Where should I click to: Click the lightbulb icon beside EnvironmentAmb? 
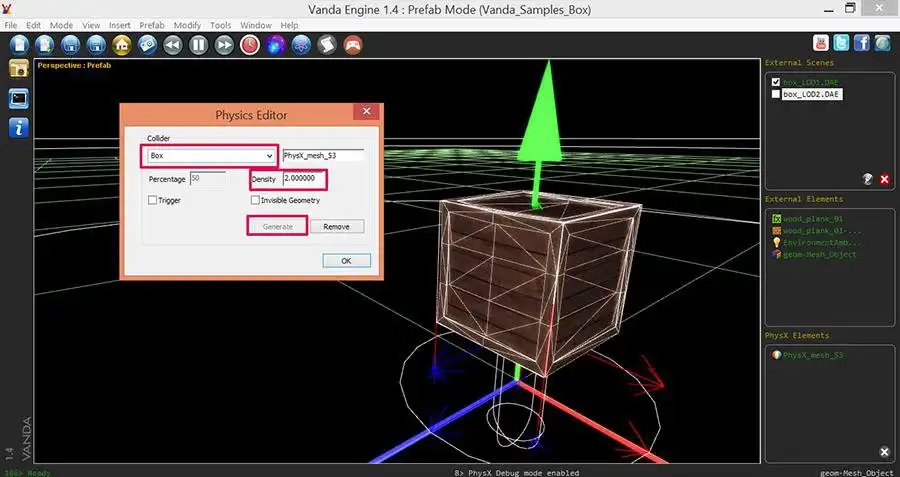[x=777, y=242]
